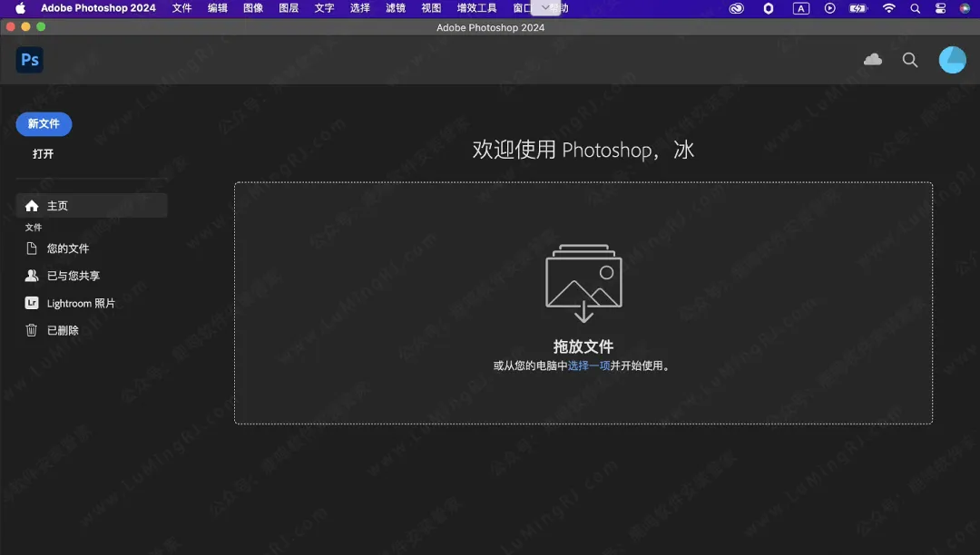Click the cloud sync status icon
The image size is (980, 555).
(x=872, y=59)
